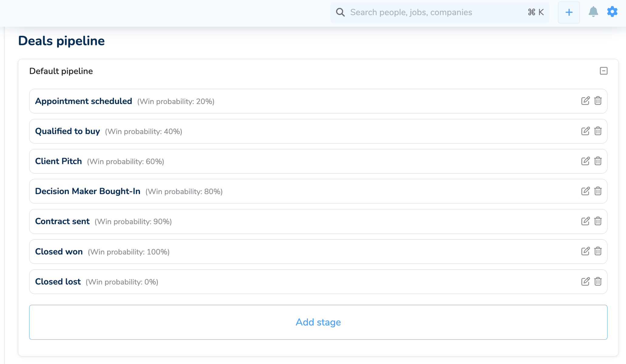This screenshot has height=364, width=626.
Task: Edit the Qualified to buy stage
Action: (585, 131)
